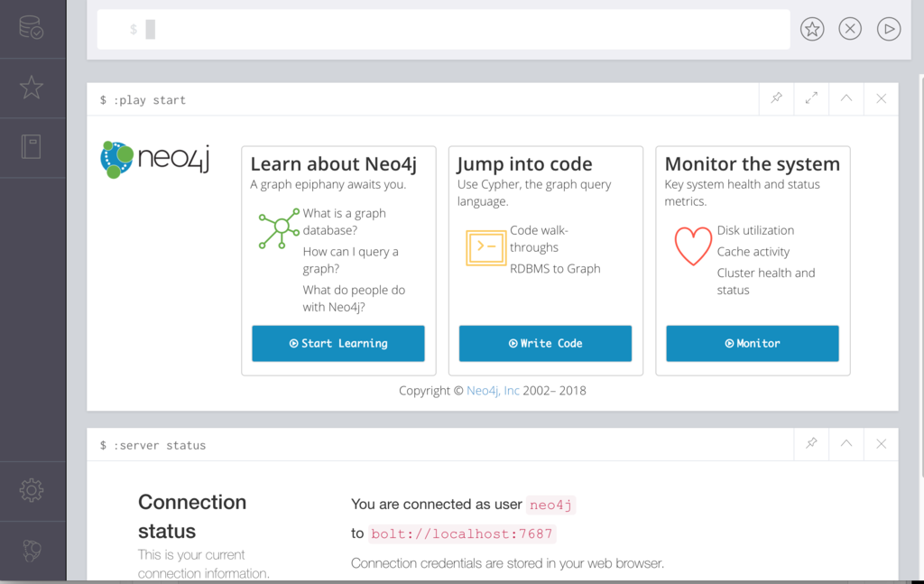Open Browser Settings gear icon

pyautogui.click(x=32, y=490)
